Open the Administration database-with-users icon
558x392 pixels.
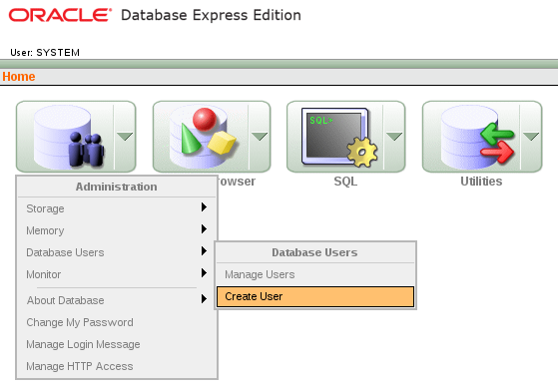68,137
